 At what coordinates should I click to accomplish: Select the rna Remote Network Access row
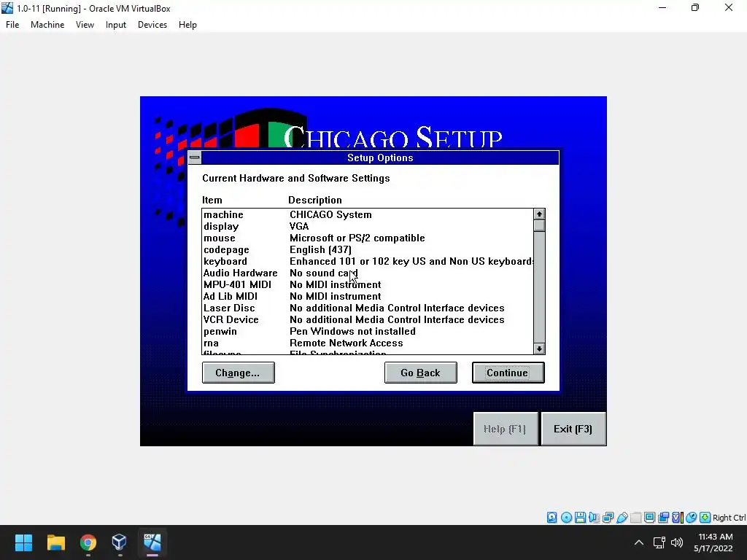[x=368, y=343]
